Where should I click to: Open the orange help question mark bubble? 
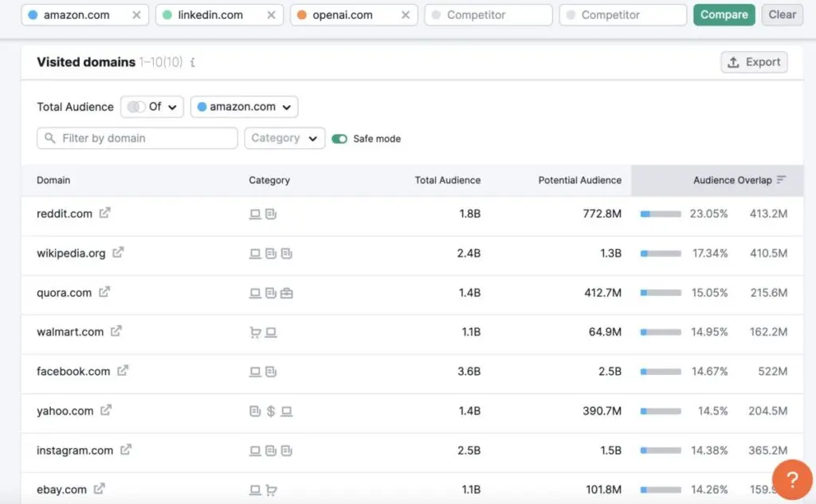[x=791, y=479]
